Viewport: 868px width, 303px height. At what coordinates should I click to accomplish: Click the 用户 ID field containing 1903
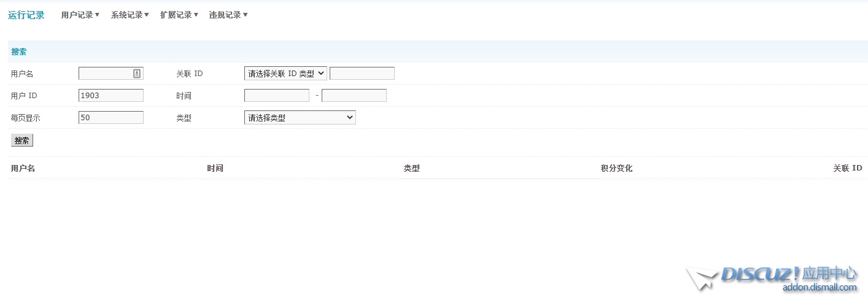point(110,96)
